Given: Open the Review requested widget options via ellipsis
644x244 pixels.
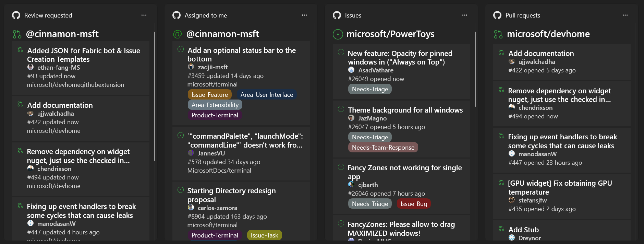Looking at the screenshot, I should pos(144,15).
